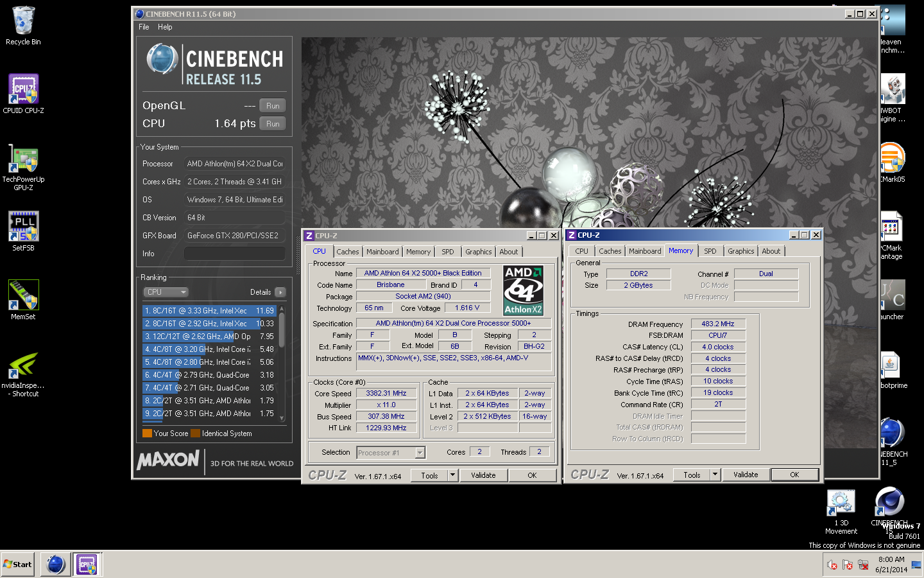This screenshot has height=578, width=924.
Task: Click the orange Your Score swatch
Action: click(147, 433)
